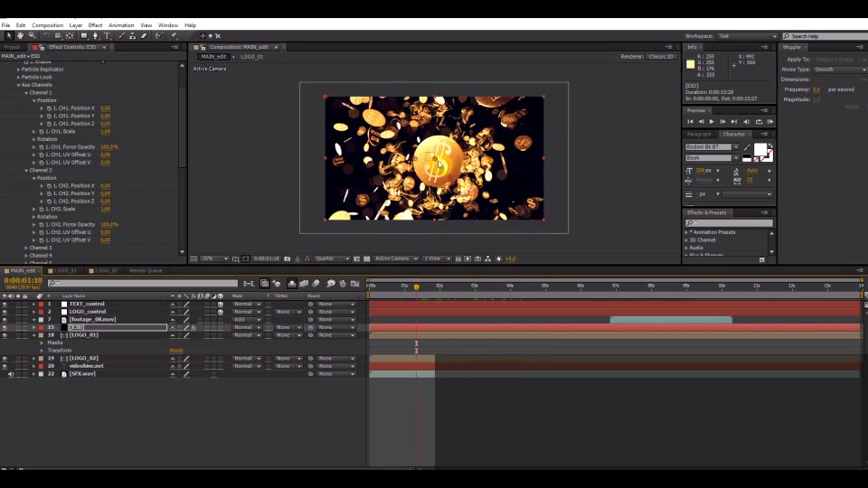Mute audio of SFX.wav layer

pos(11,374)
